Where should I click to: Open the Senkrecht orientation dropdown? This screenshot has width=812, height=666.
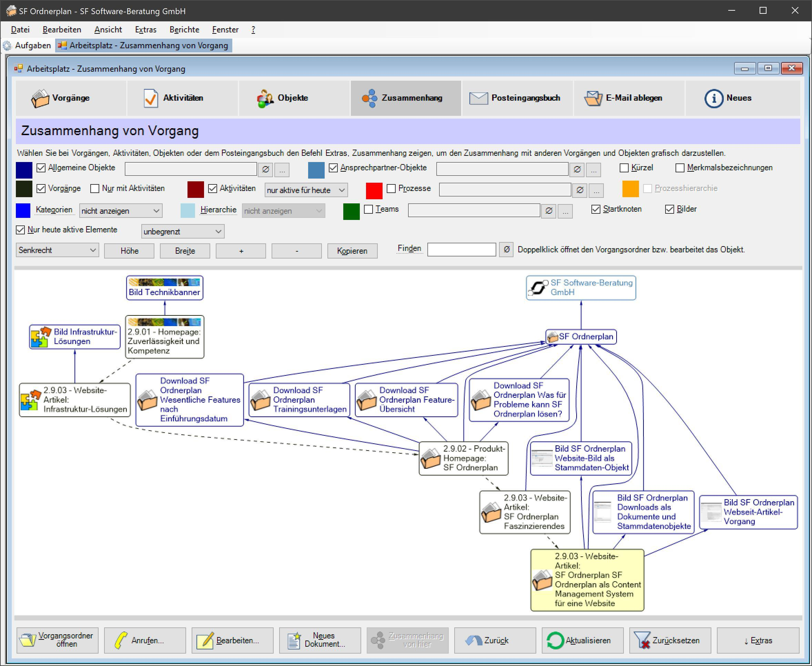coord(57,251)
